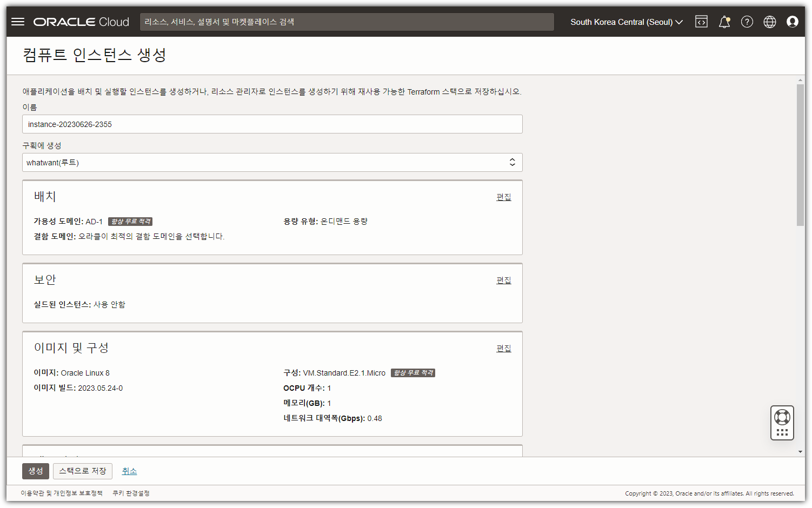Click the scrollbar down arrow
The height and width of the screenshot is (508, 812).
[800, 452]
